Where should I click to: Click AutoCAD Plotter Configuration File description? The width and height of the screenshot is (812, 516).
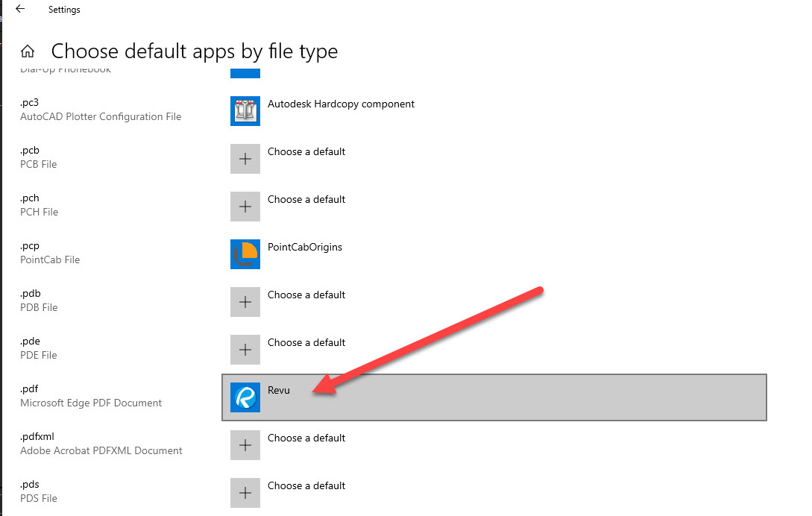coord(101,116)
